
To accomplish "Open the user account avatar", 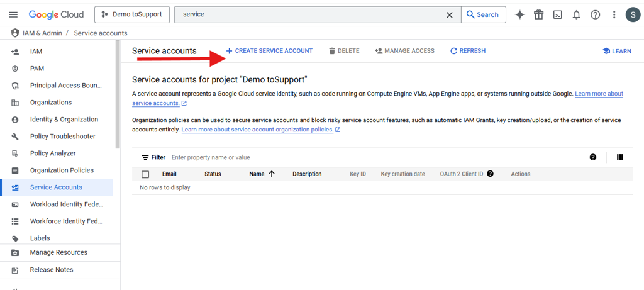I will [x=633, y=14].
